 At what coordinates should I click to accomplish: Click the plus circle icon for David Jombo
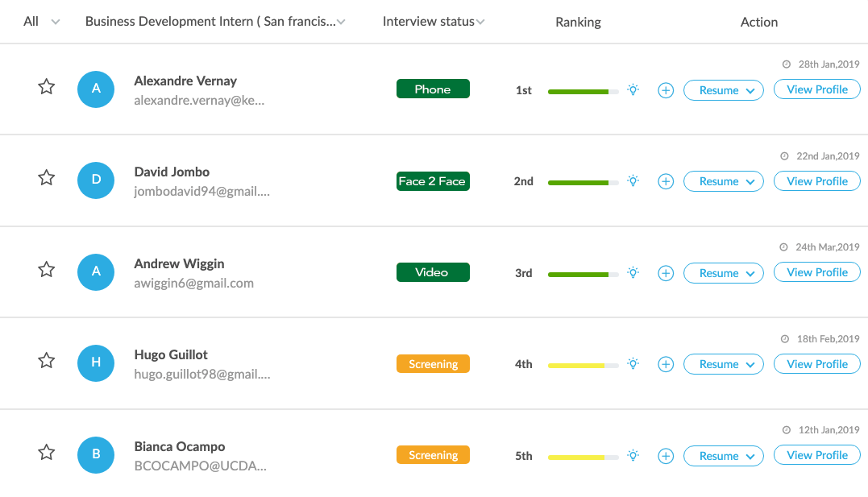pos(666,182)
